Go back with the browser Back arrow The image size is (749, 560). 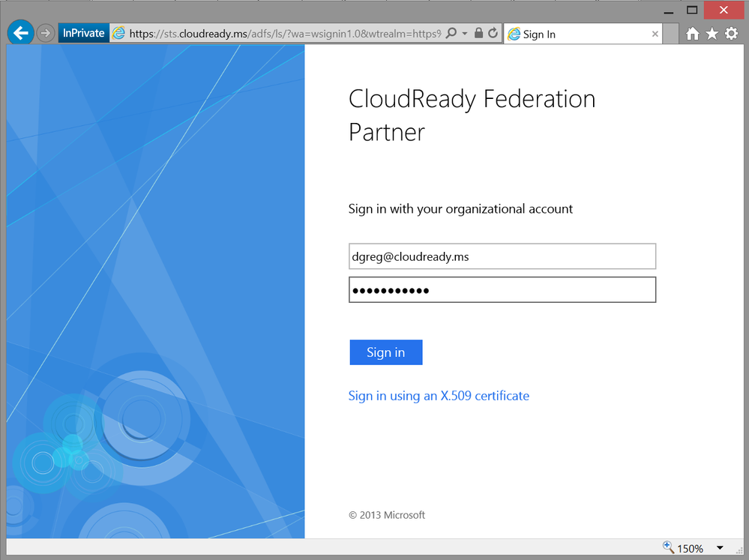[x=20, y=32]
